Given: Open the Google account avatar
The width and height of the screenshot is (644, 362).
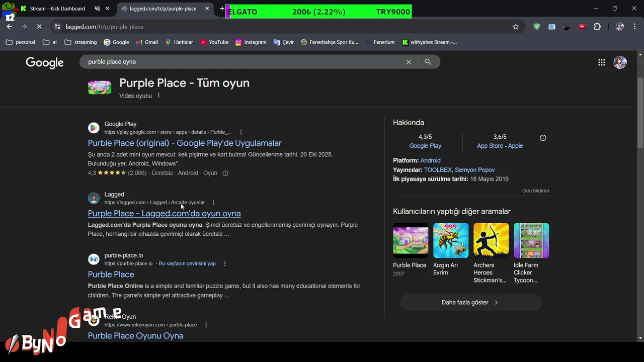Looking at the screenshot, I should click(620, 62).
